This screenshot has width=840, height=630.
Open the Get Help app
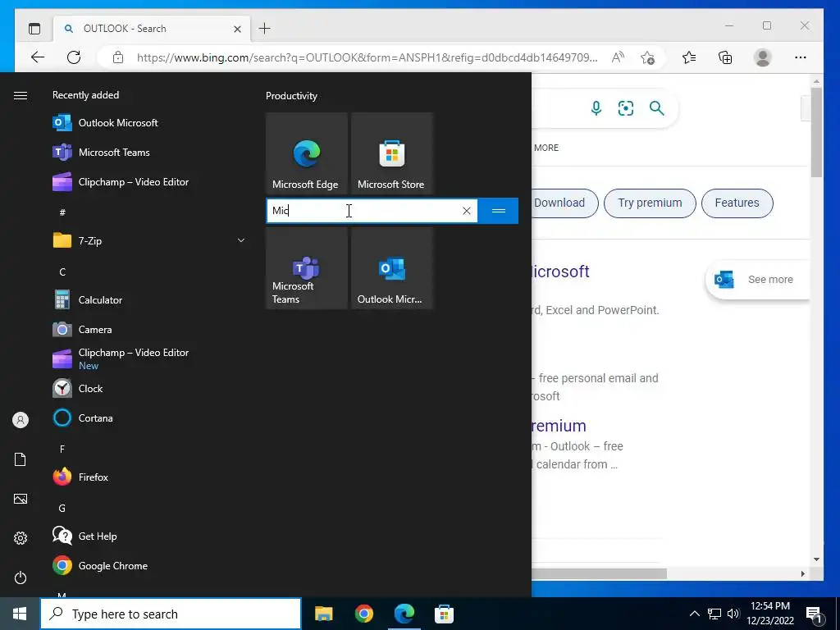[149, 536]
